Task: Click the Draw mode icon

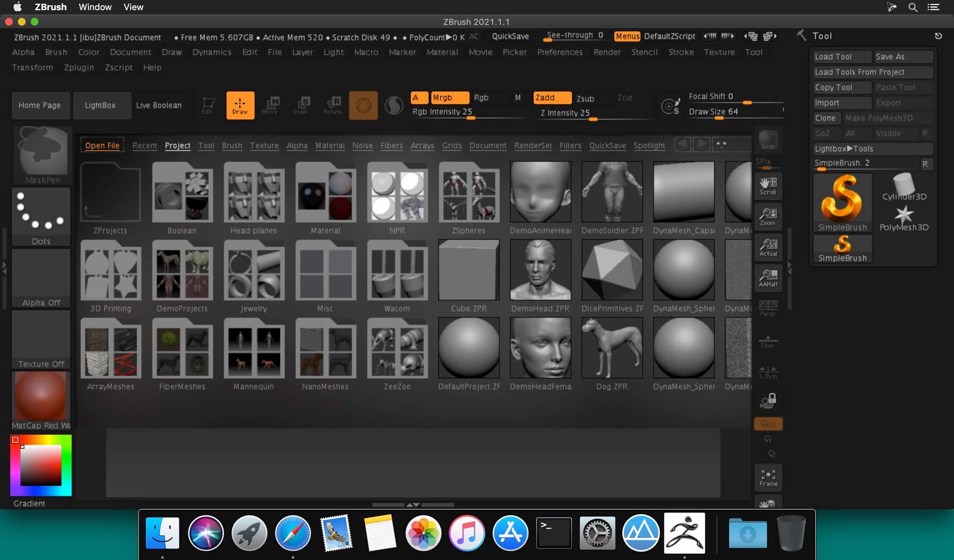Action: click(240, 105)
